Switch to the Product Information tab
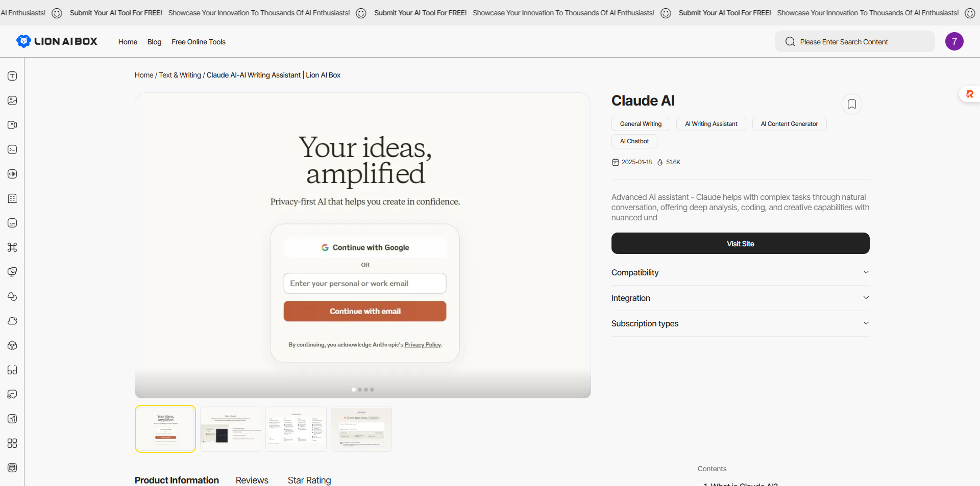This screenshot has width=980, height=486. pyautogui.click(x=177, y=480)
